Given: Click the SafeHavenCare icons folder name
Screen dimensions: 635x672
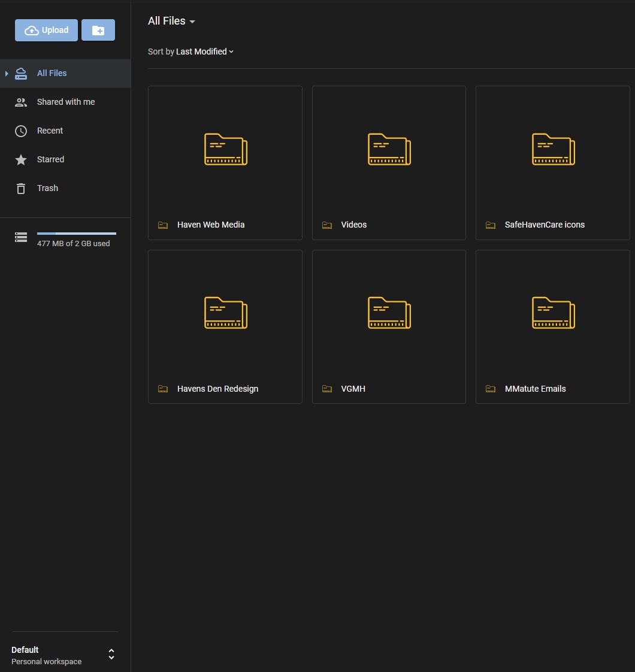Looking at the screenshot, I should [545, 225].
